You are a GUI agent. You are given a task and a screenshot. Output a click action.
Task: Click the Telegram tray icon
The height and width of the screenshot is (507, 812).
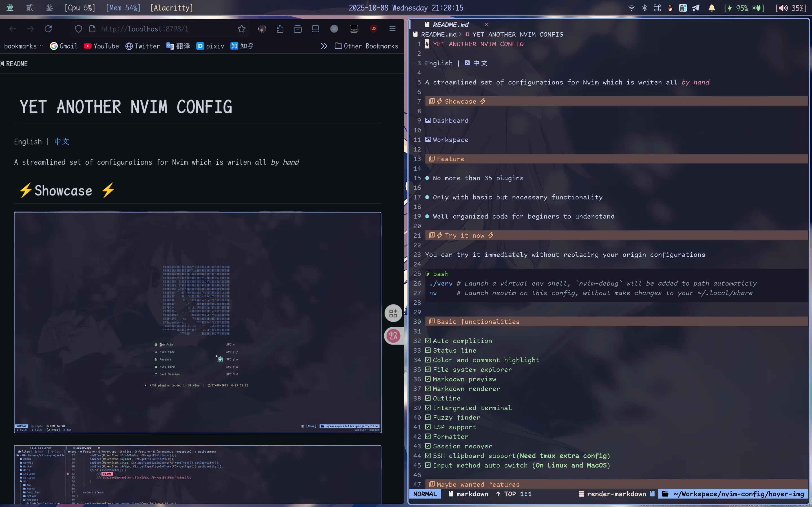tap(696, 8)
